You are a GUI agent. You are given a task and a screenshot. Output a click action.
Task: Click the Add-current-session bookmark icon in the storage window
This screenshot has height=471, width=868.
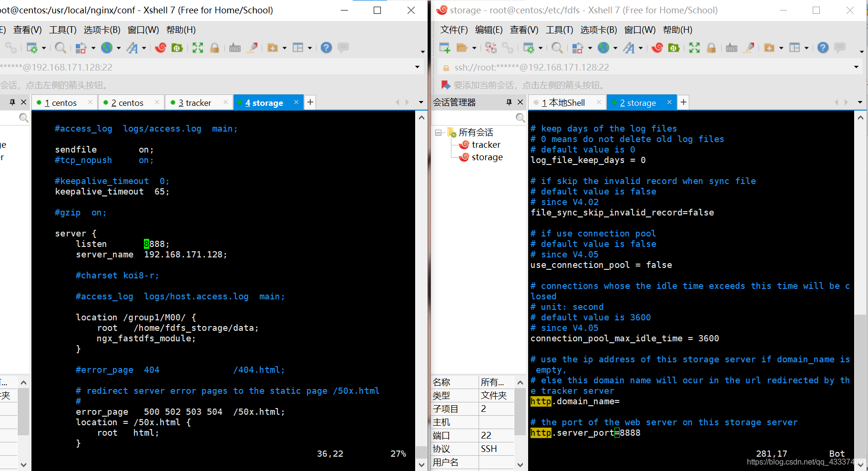[x=446, y=85]
